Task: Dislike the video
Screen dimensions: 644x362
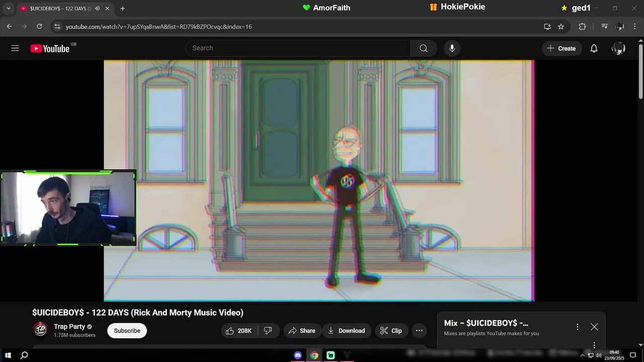Action: pyautogui.click(x=268, y=330)
